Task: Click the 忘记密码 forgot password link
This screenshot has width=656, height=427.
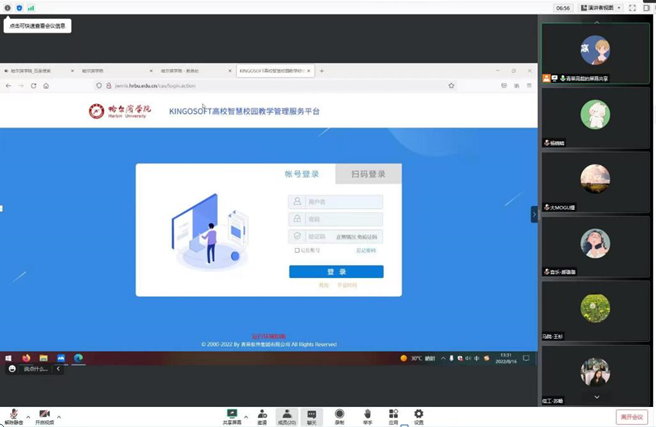Action: (365, 251)
